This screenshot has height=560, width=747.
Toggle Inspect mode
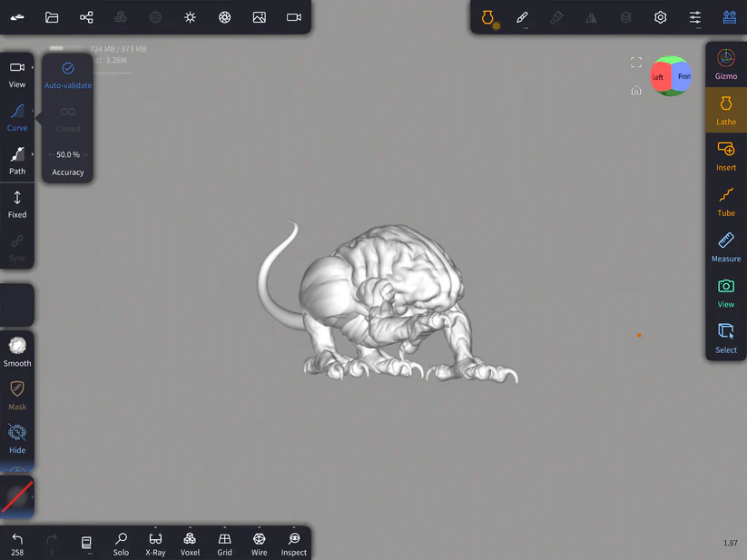(294, 544)
